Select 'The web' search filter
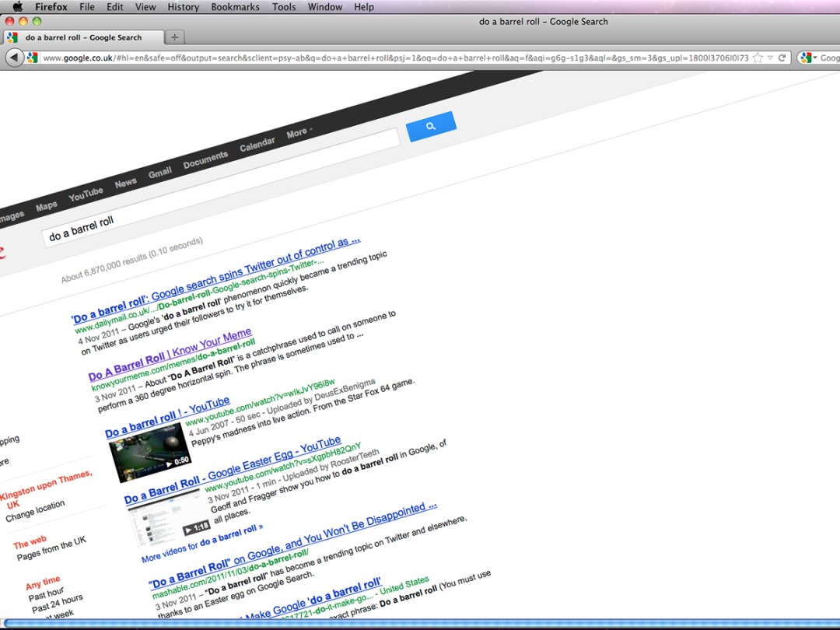Viewport: 840px width, 630px height. click(30, 542)
